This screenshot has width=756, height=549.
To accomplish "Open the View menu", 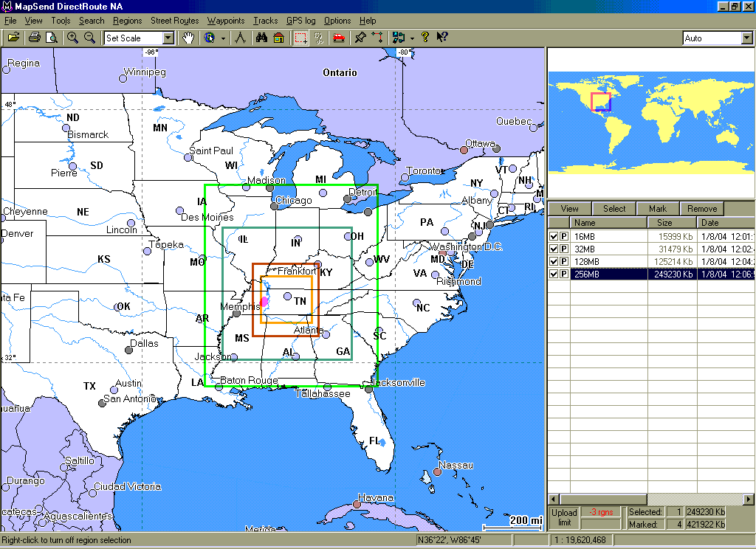I will tap(34, 21).
